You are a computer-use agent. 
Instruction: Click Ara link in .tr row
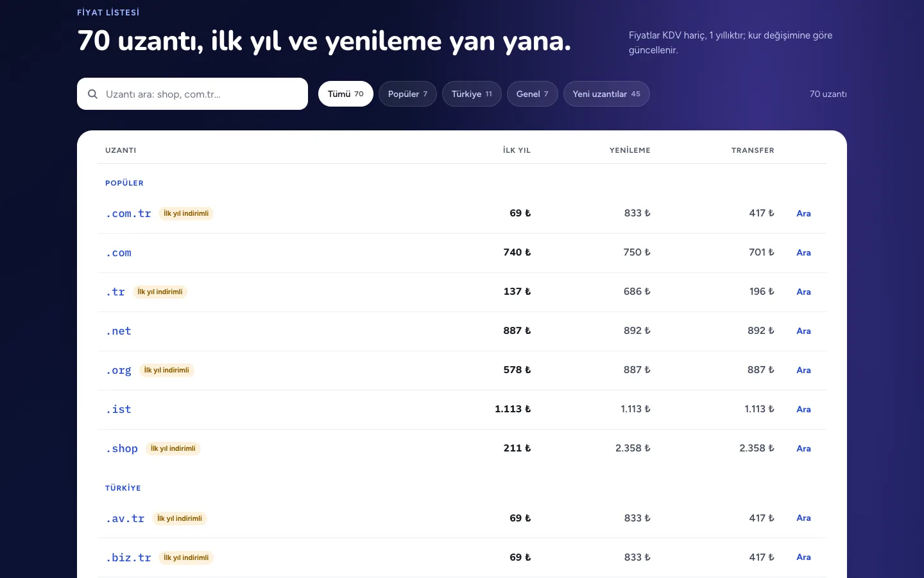(803, 292)
